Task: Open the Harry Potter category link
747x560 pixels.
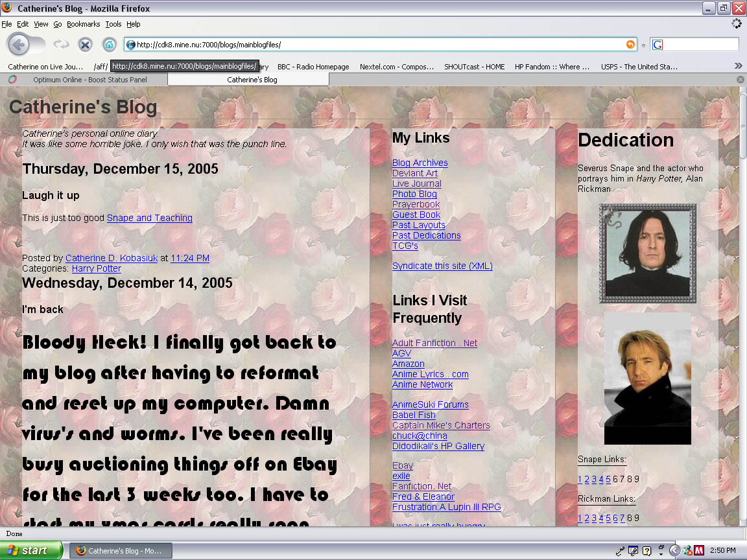Action: 96,268
